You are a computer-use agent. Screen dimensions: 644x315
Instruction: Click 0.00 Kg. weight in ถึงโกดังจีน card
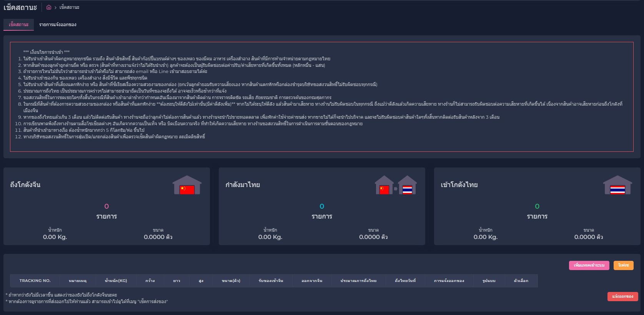[55, 237]
